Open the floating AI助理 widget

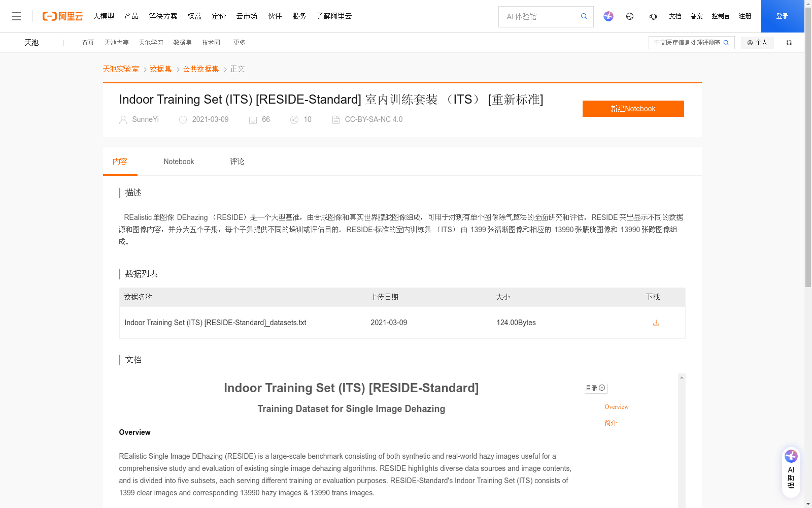[791, 472]
